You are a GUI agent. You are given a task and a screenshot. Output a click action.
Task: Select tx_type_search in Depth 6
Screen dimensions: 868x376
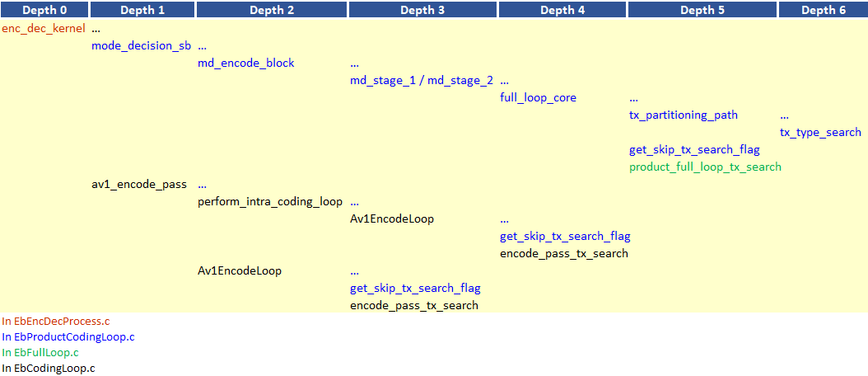click(x=820, y=132)
